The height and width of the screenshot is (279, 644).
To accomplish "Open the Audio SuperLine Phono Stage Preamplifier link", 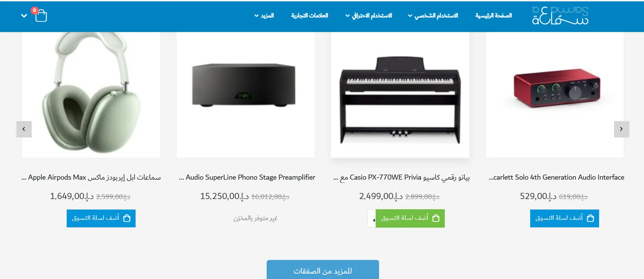I will coord(247,177).
